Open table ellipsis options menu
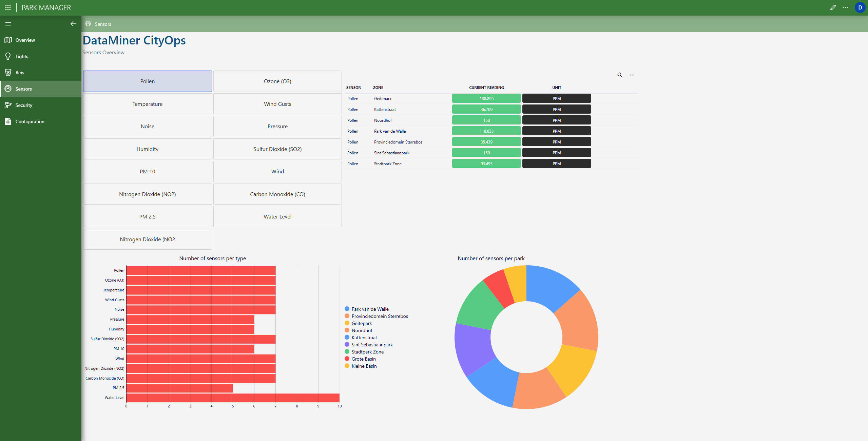The width and height of the screenshot is (868, 441). coord(632,75)
